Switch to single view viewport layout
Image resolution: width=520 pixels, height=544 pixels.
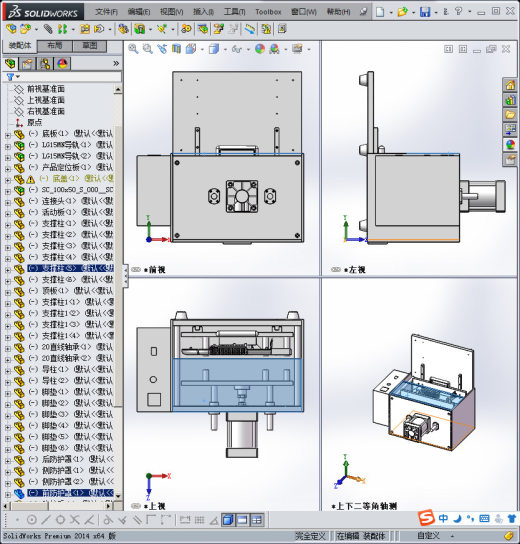coord(228,520)
